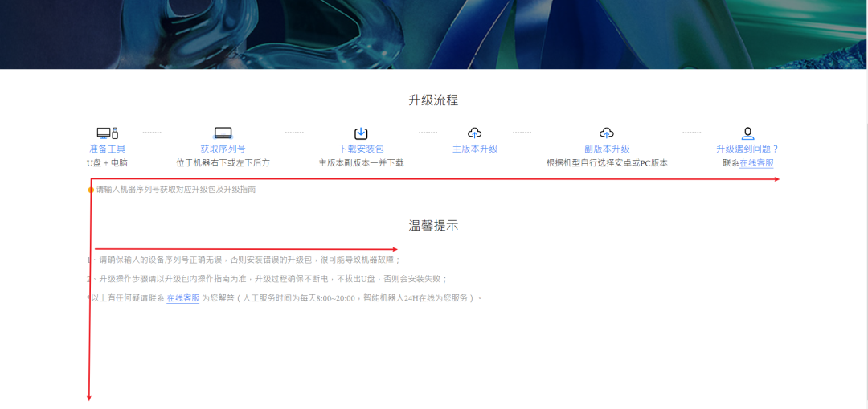
Task: Select the 准备工具 step label
Action: [108, 149]
